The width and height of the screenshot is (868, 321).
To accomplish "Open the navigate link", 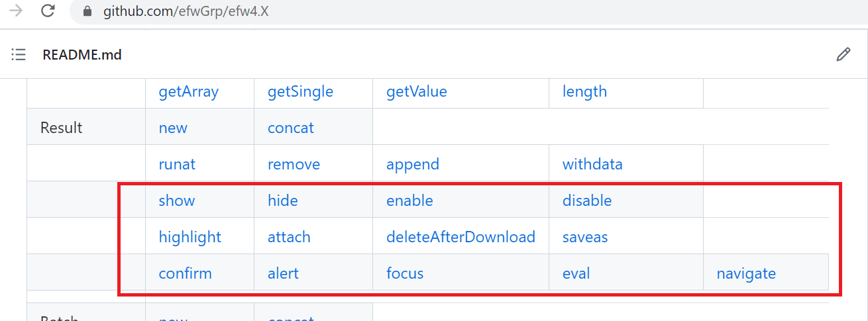I will click(746, 273).
